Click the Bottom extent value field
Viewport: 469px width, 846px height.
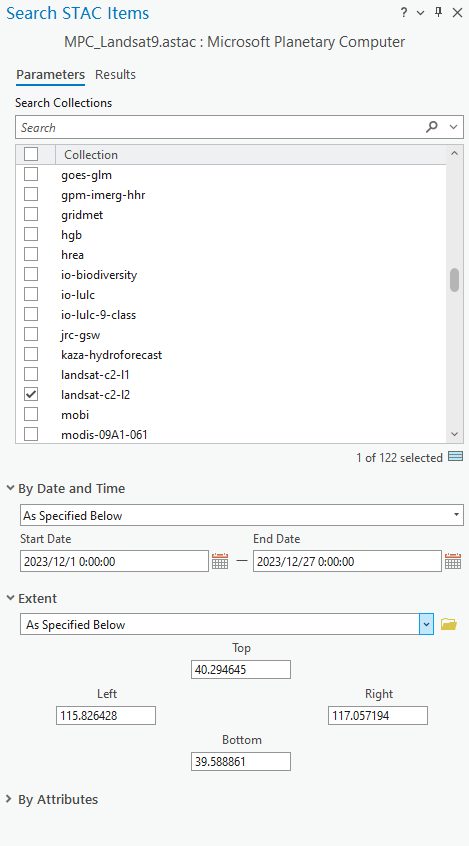[241, 761]
